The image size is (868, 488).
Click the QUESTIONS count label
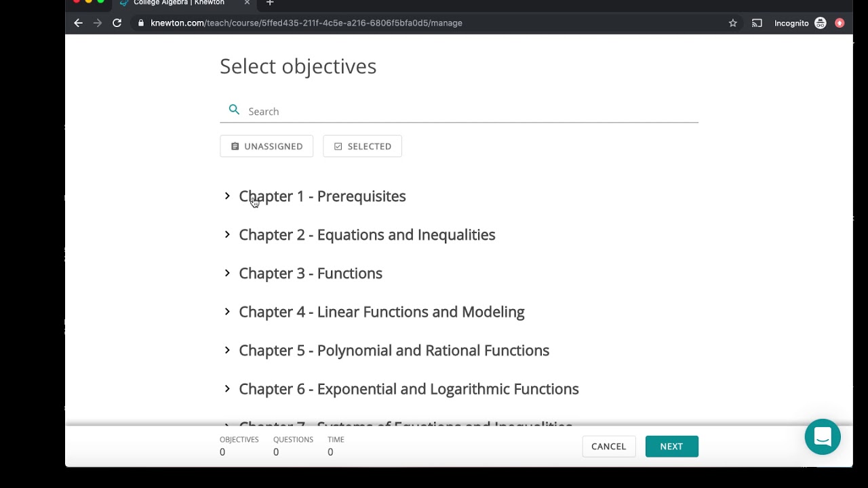point(293,439)
